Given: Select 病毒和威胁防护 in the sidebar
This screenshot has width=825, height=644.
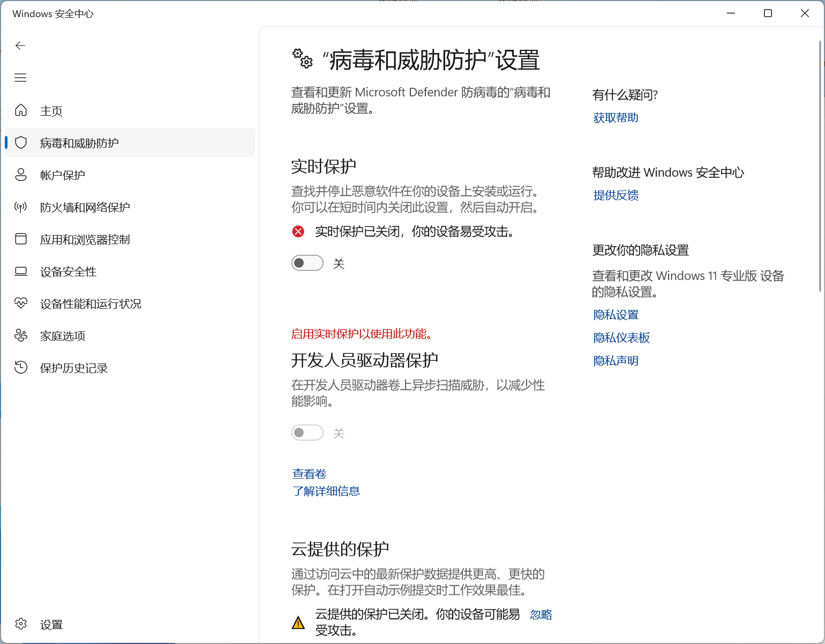Looking at the screenshot, I should tap(130, 143).
